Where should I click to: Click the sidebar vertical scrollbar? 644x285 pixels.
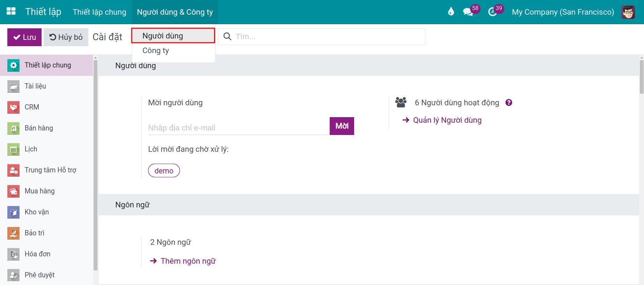[x=95, y=165]
